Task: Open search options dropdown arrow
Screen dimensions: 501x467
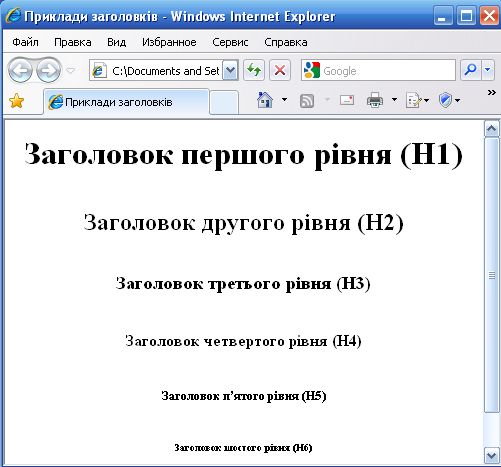Action: [x=488, y=70]
